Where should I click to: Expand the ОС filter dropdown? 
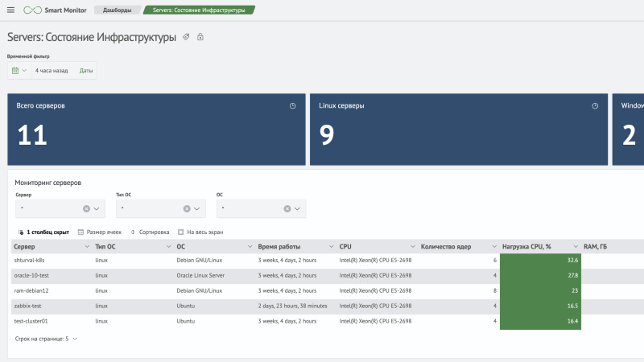[x=297, y=208]
